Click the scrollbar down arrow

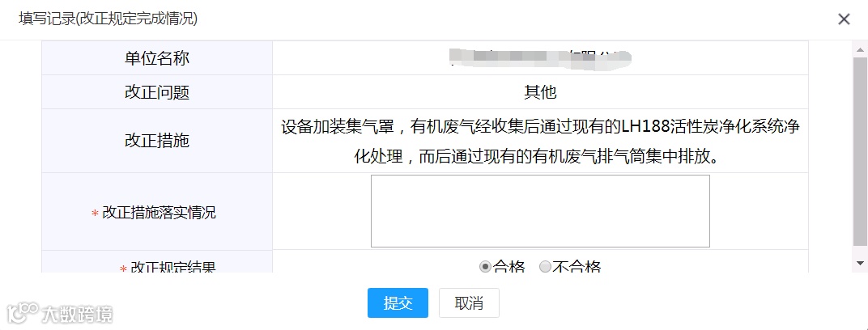pos(860,263)
